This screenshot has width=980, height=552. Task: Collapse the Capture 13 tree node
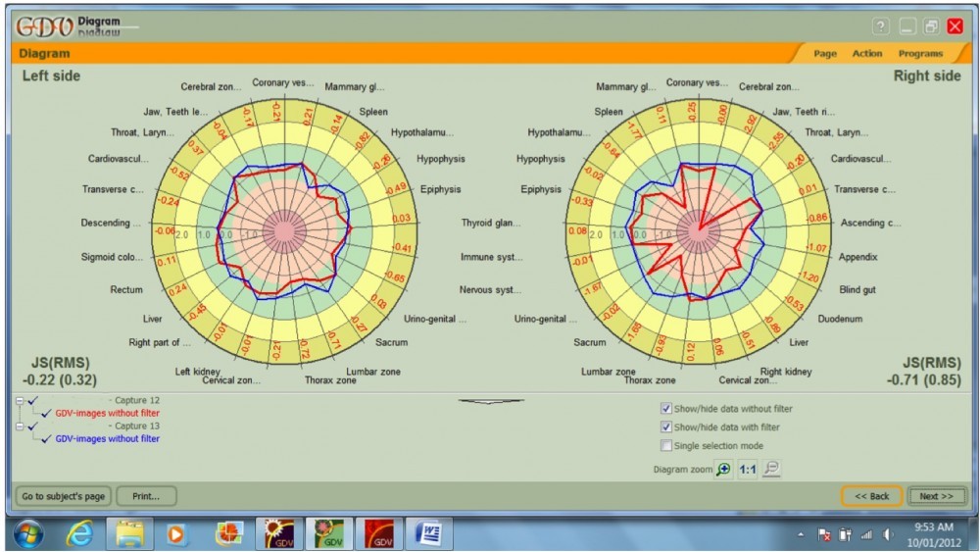(20, 427)
